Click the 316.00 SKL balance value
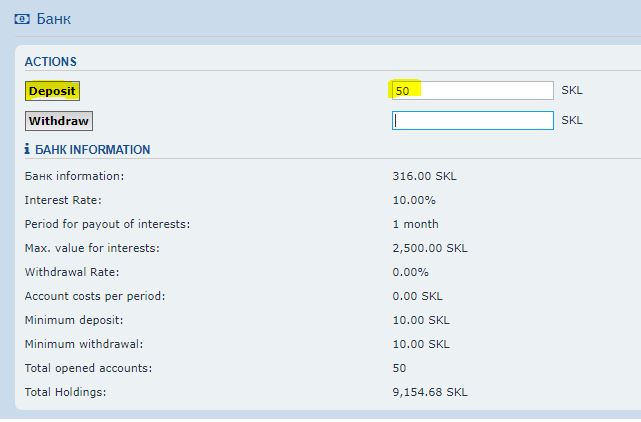This screenshot has width=641, height=422. click(x=424, y=176)
